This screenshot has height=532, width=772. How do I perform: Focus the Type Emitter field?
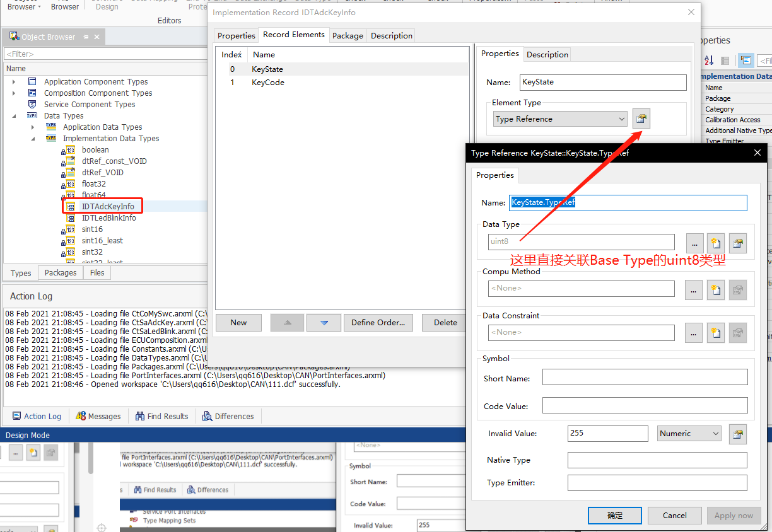pyautogui.click(x=657, y=483)
